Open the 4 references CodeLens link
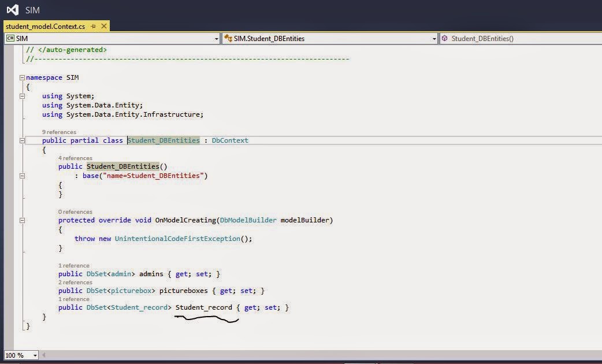 tap(75, 158)
